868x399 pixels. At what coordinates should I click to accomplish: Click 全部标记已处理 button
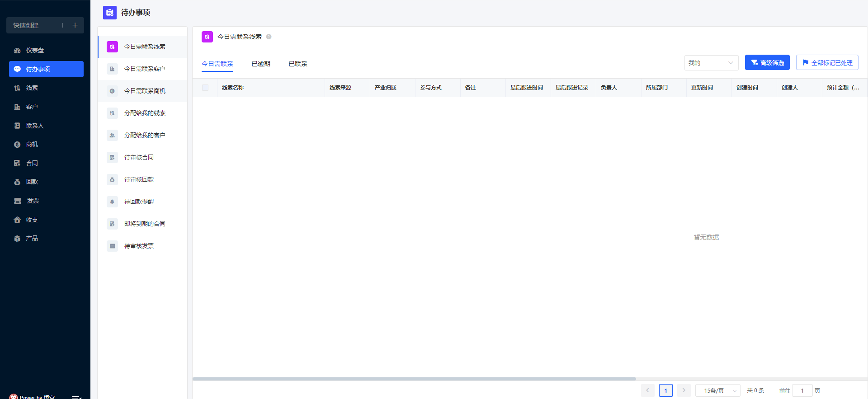click(827, 62)
